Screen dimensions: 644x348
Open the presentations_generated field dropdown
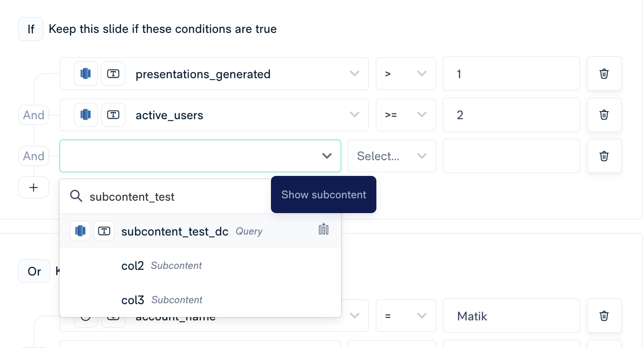[354, 74]
